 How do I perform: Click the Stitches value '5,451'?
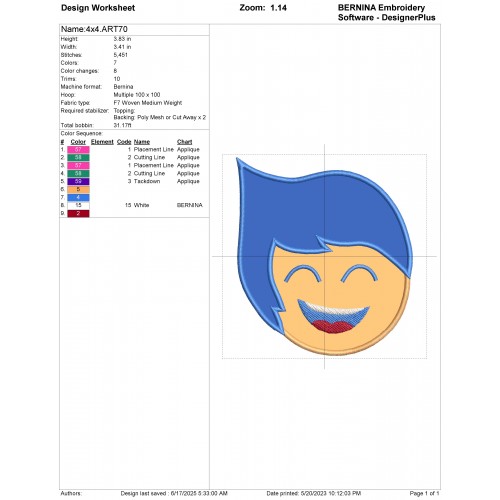(120, 55)
